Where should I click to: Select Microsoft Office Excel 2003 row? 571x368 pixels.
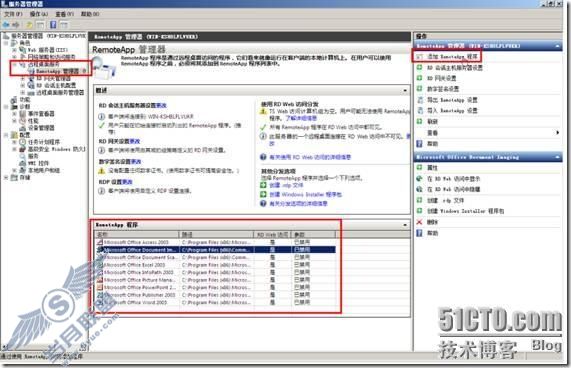coord(215,265)
